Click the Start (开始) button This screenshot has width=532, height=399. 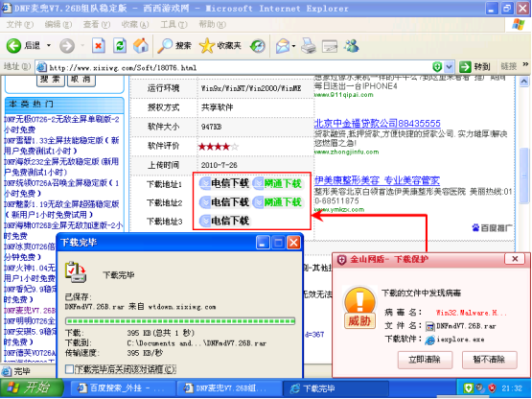tap(32, 387)
